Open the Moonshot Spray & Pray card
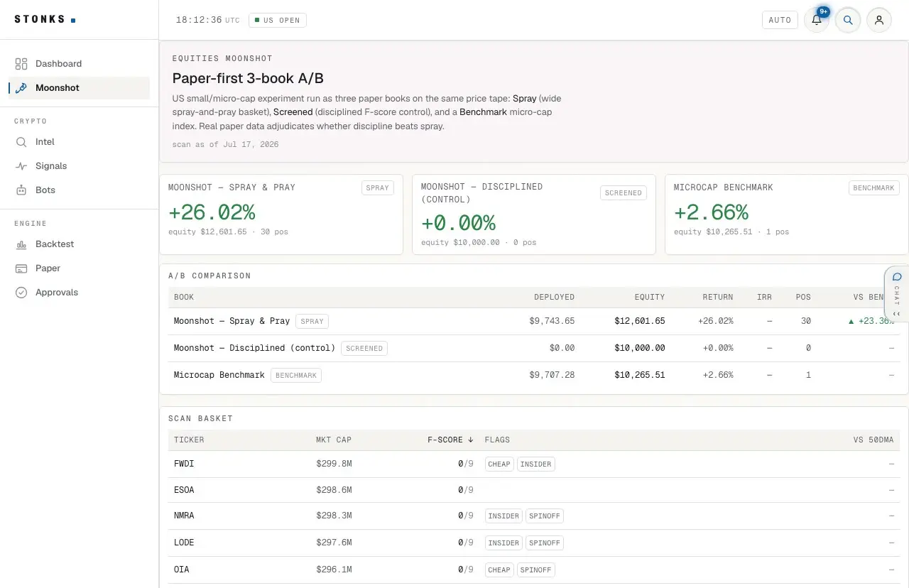The height and width of the screenshot is (588, 909). tap(281, 214)
